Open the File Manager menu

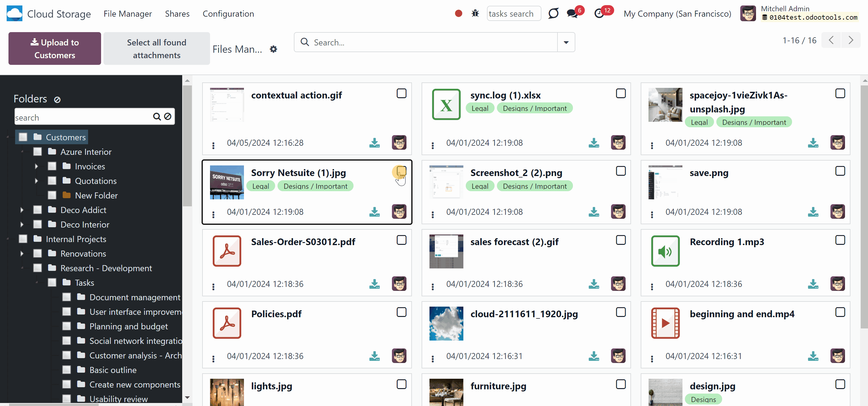click(128, 14)
